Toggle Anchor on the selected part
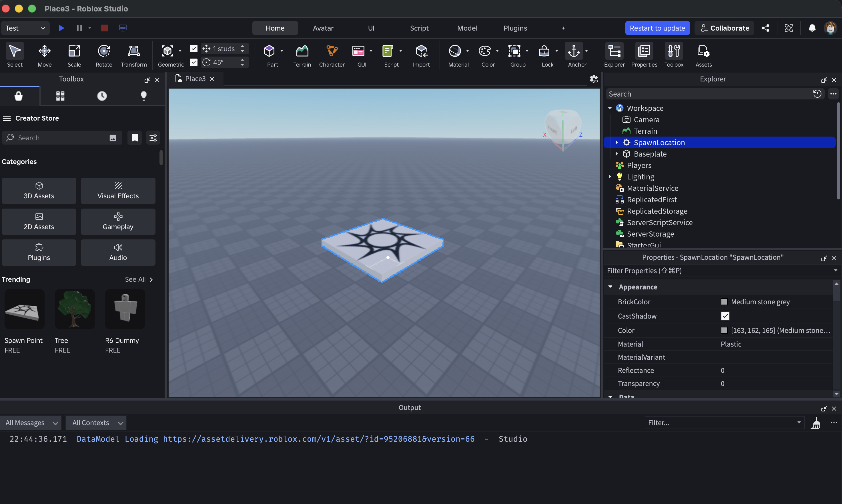 pyautogui.click(x=574, y=51)
